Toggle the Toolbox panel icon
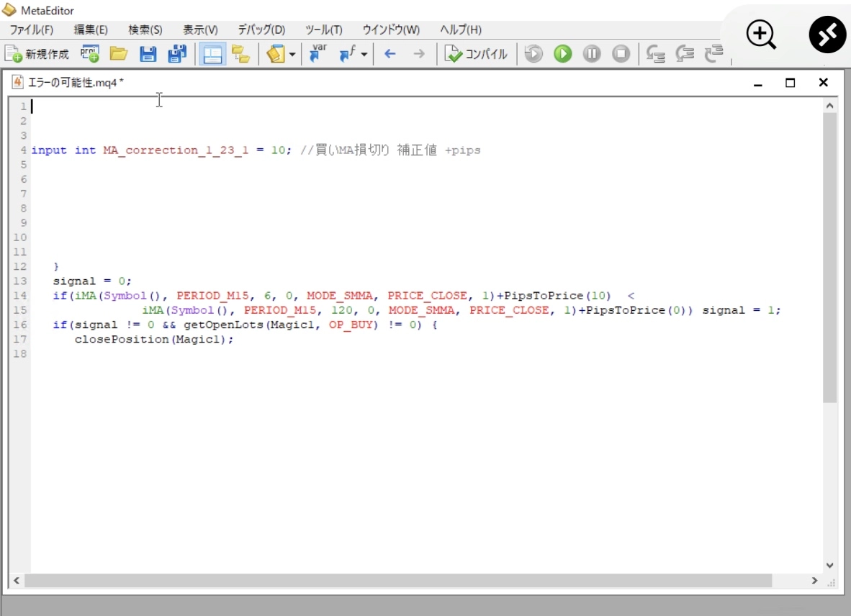Viewport: 851px width, 616px height. click(240, 54)
